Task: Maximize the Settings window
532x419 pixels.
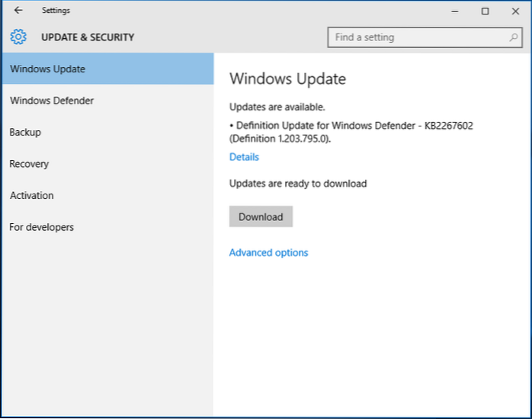Action: (486, 11)
